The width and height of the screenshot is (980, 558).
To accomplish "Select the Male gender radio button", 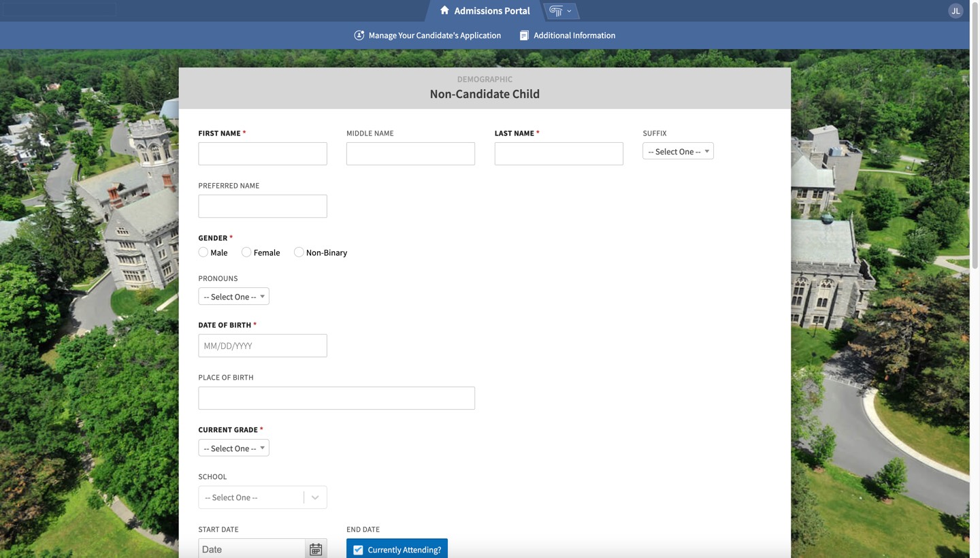I will point(203,252).
